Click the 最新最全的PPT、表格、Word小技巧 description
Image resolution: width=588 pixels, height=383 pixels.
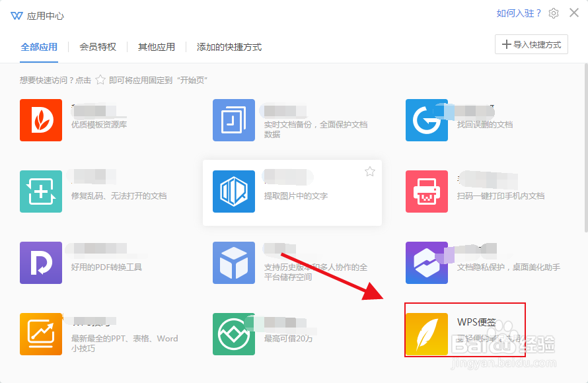point(124,343)
